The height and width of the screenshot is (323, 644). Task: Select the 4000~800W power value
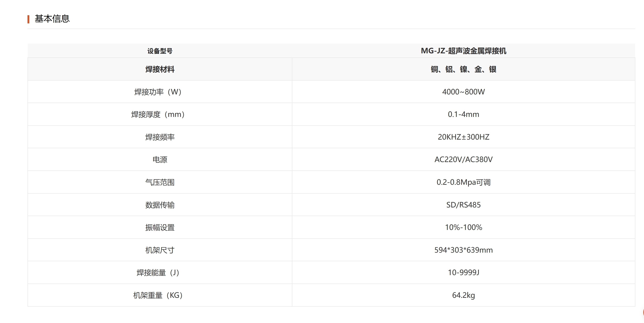click(463, 92)
